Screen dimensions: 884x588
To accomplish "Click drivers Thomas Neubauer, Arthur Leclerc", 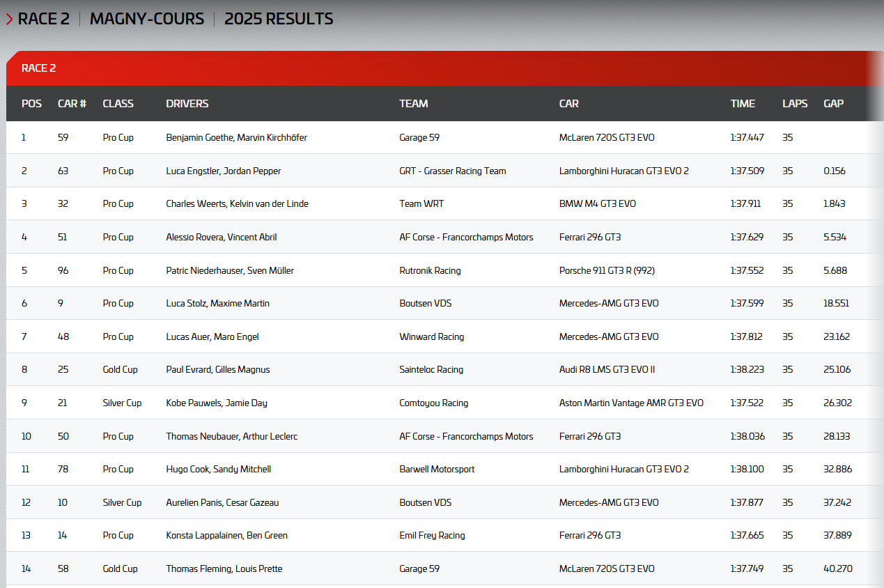I will point(231,437).
